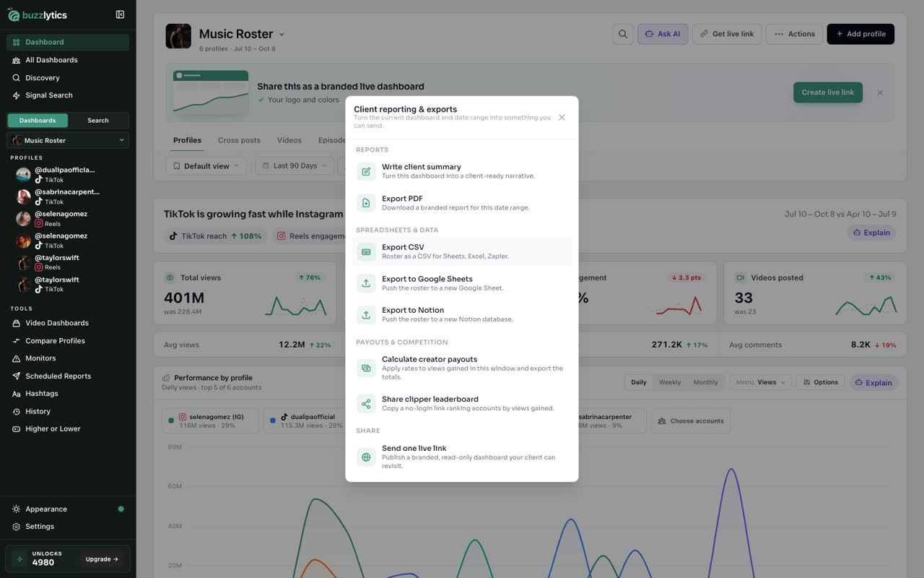Click the dualipaofficial blue legend chip
Viewport: 924px width, 578px height.
pyautogui.click(x=303, y=421)
